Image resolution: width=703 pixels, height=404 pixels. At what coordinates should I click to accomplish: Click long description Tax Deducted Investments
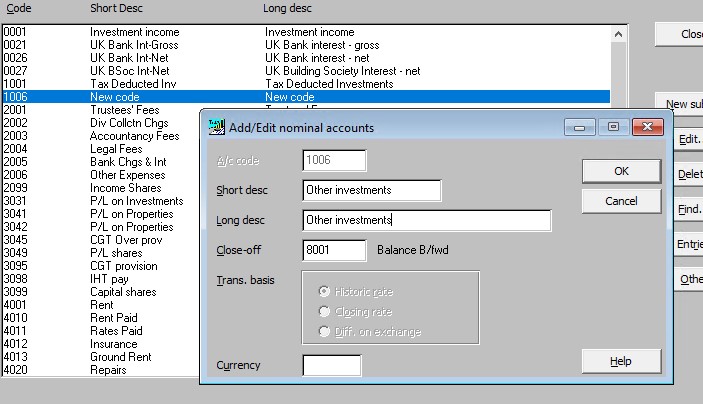[329, 84]
